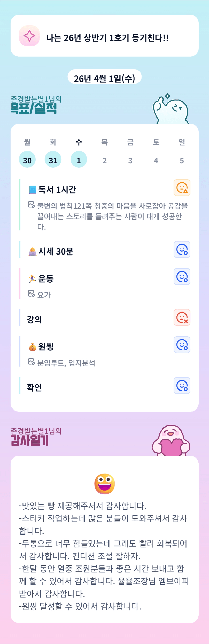209x644 pixels.
Task: Click the pink sparkle star icon
Action: tap(29, 36)
